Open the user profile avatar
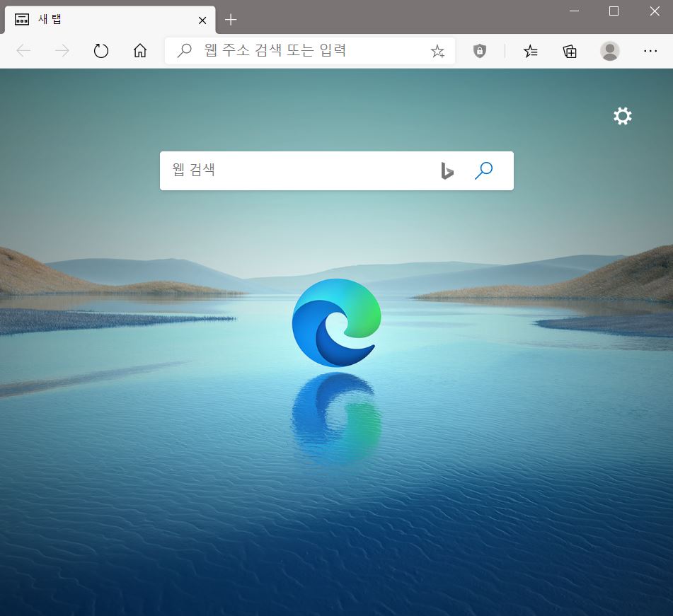The image size is (673, 616). click(609, 51)
